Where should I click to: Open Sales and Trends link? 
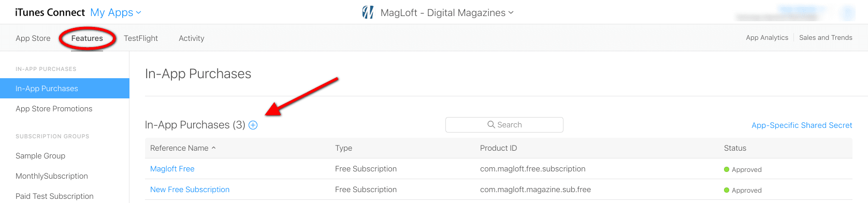(x=826, y=38)
